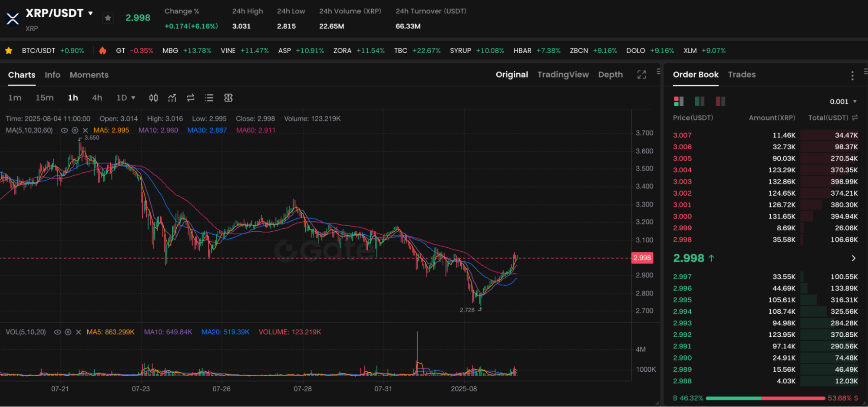Image resolution: width=868 pixels, height=407 pixels.
Task: Toggle MA indicator visibility eye
Action: (x=64, y=130)
